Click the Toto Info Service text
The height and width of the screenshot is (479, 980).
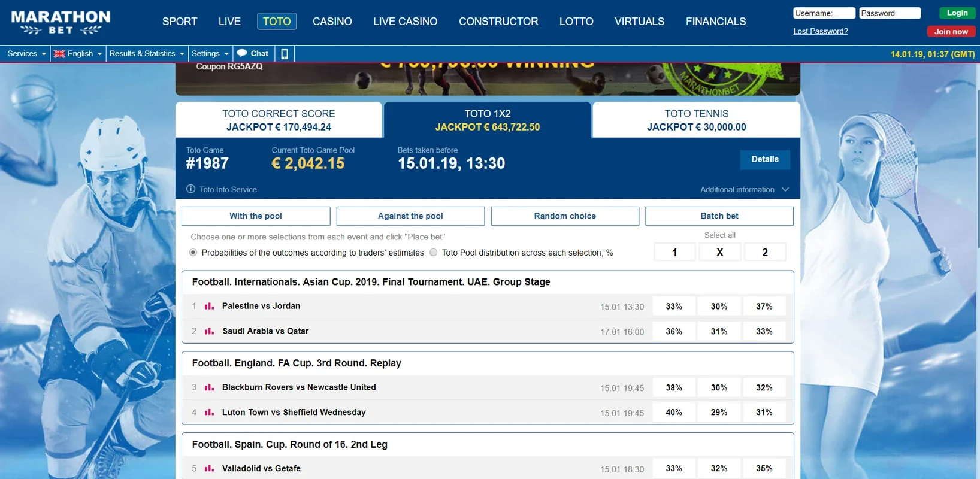tap(228, 189)
